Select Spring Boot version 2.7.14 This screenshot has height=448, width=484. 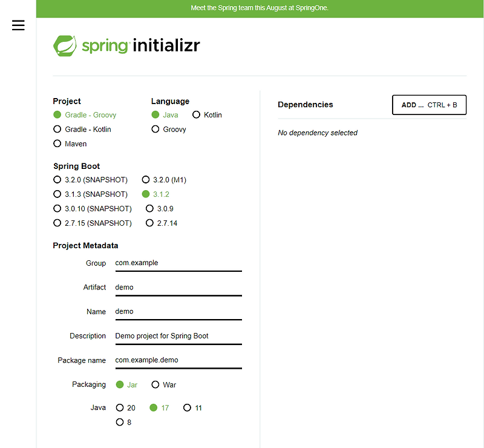point(149,223)
